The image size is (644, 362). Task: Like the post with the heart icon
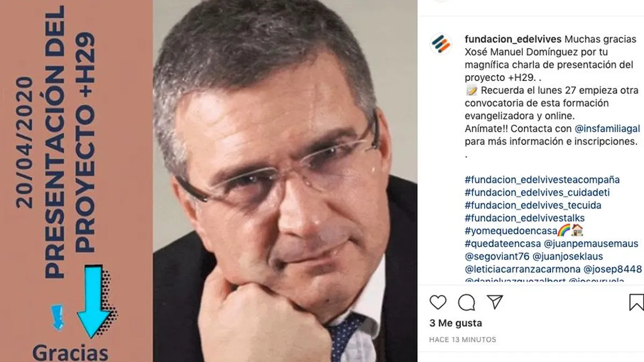pos(438,302)
